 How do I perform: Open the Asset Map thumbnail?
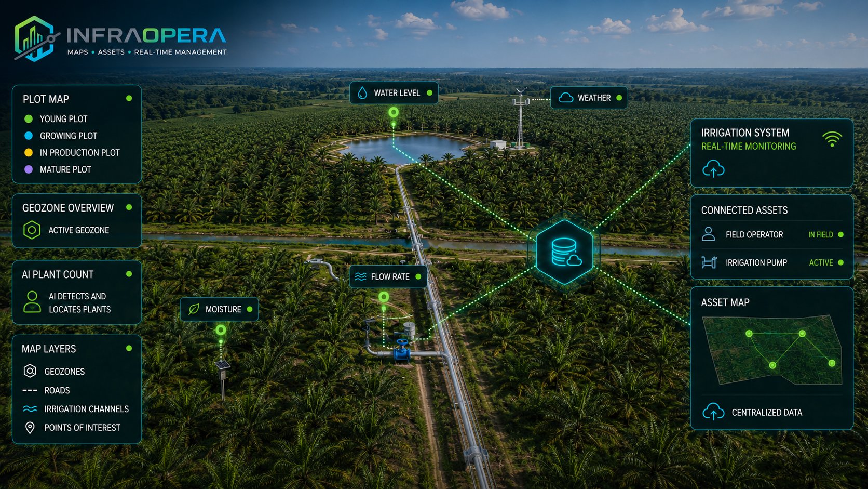(772, 350)
